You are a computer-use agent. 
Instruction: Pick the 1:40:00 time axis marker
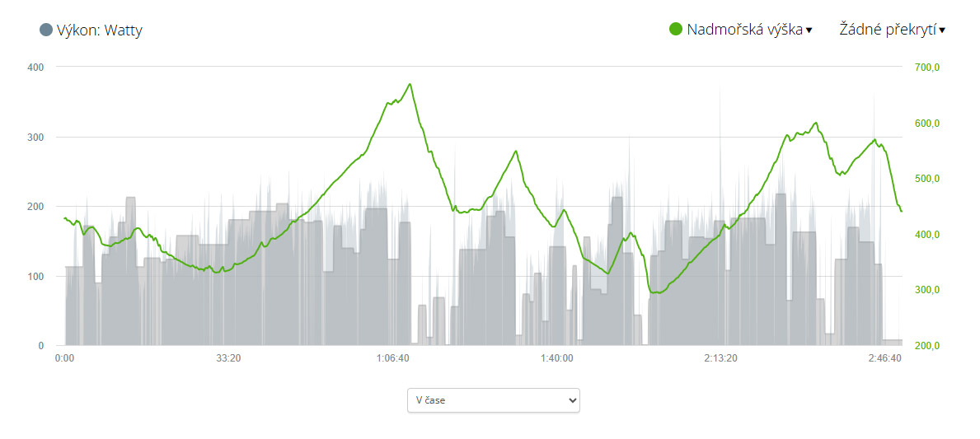557,358
